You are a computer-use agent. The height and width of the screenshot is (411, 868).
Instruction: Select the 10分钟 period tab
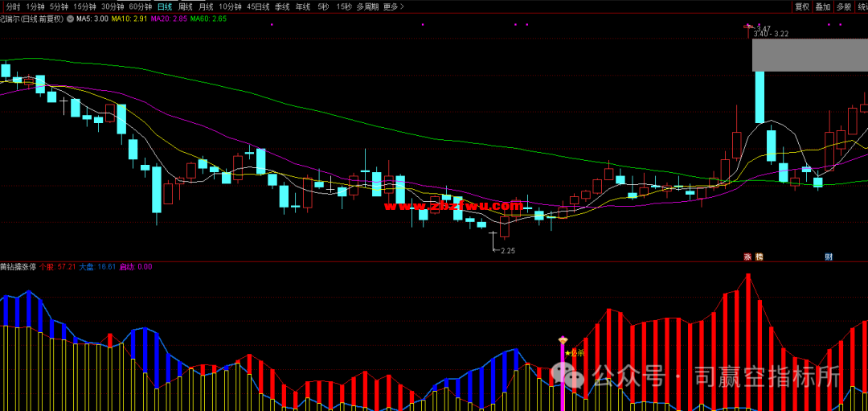(x=230, y=7)
